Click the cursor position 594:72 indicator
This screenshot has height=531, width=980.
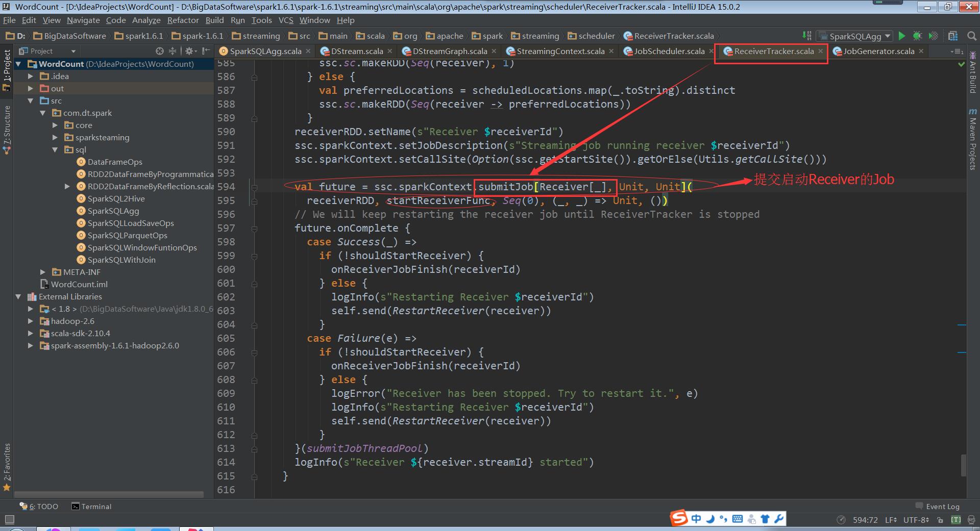[x=865, y=520]
